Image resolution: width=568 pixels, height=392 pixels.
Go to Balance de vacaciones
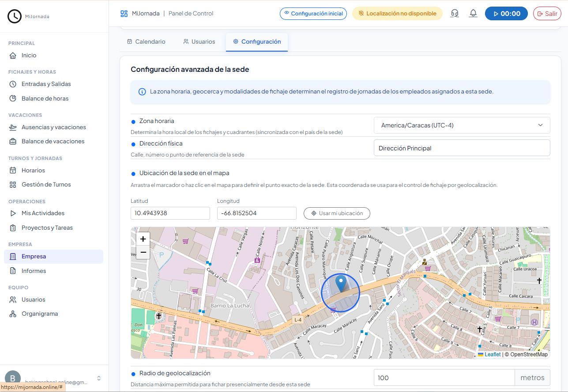(53, 142)
